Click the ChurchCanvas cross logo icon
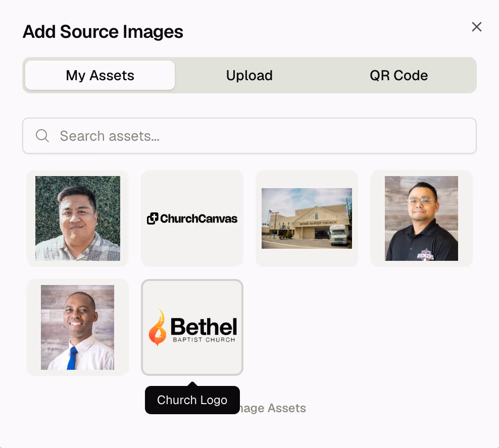Viewport: 499px width, 448px height. click(153, 218)
